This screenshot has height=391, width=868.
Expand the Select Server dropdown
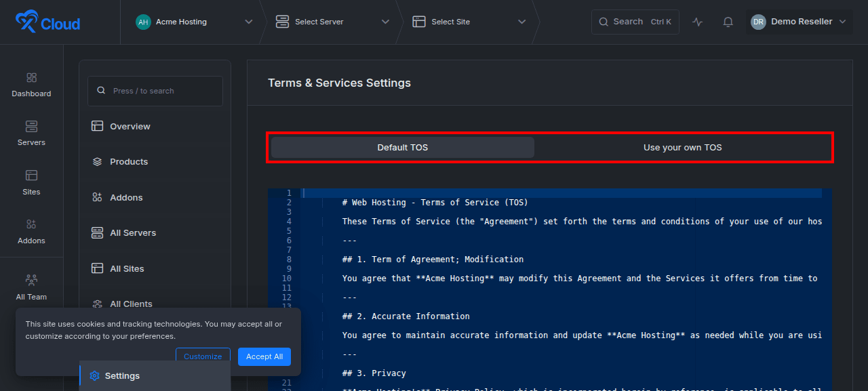pos(385,22)
